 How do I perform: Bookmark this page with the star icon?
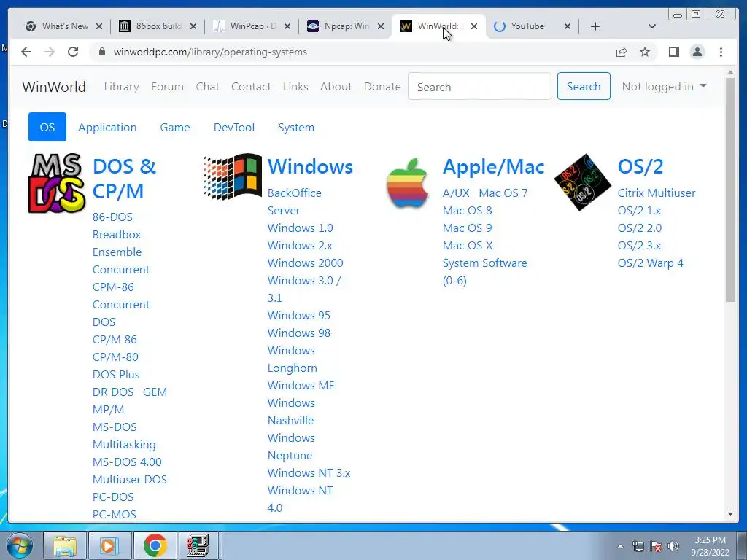[645, 52]
